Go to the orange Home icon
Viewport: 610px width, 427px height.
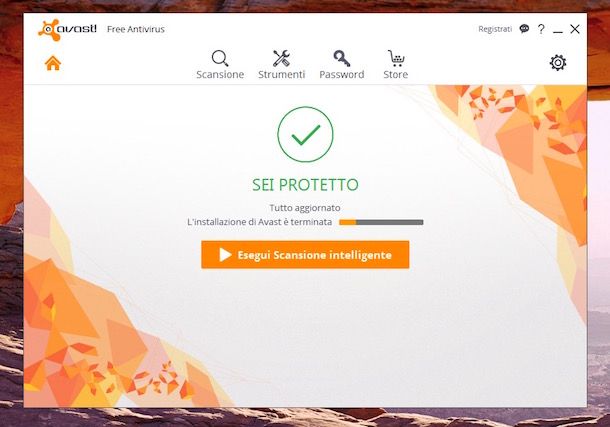pyautogui.click(x=53, y=63)
